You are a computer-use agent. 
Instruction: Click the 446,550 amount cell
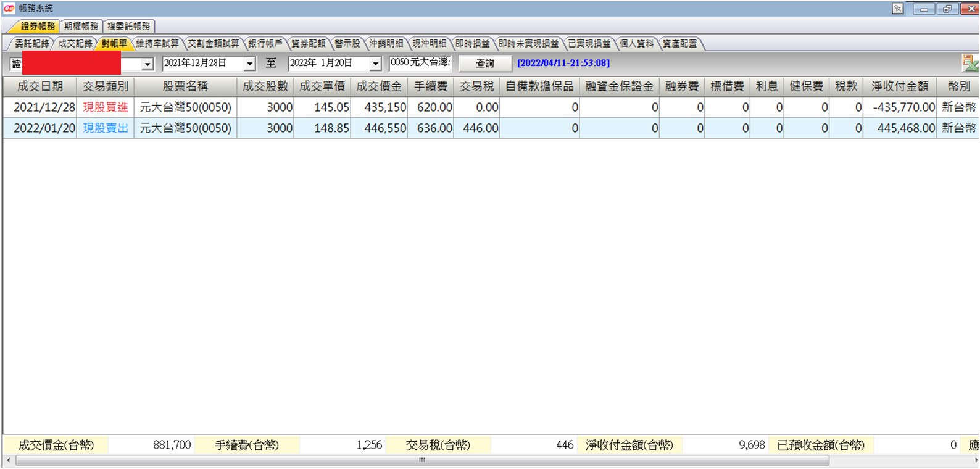379,128
